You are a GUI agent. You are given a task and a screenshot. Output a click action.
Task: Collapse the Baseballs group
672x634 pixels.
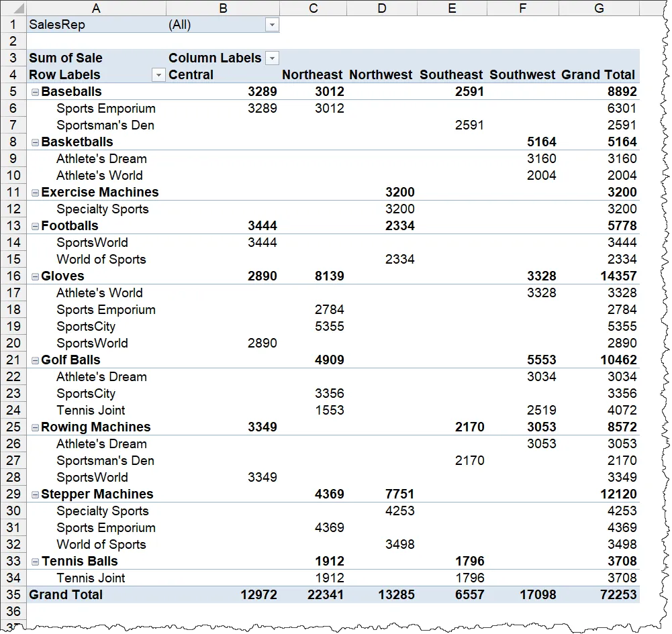35,92
